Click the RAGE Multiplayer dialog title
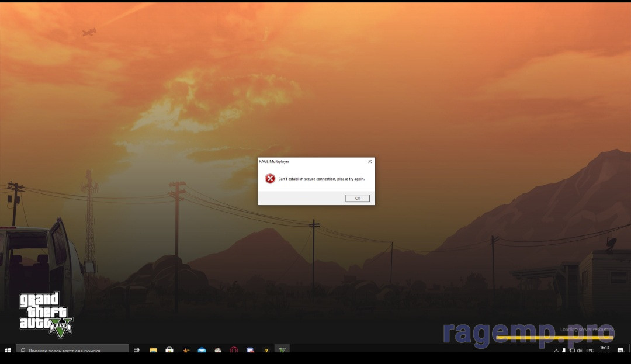The image size is (631, 364). pyautogui.click(x=274, y=161)
